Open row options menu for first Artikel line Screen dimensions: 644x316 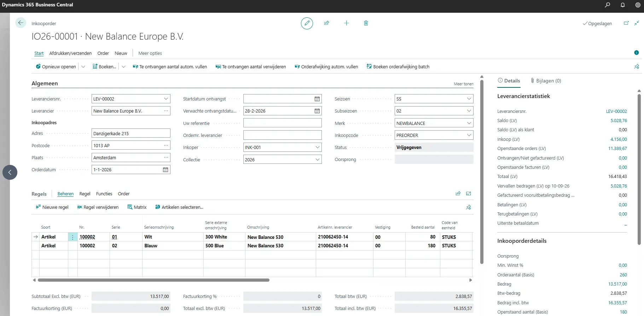point(72,237)
